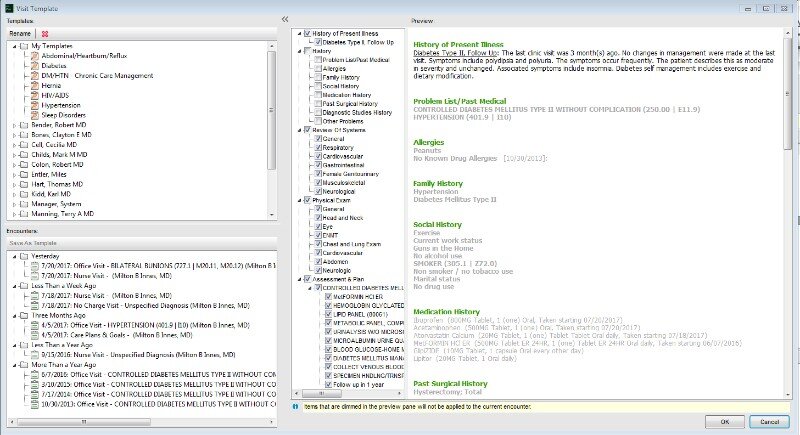Select the Bender, Robert MD folder icon
This screenshot has height=435, width=800.
tap(23, 123)
